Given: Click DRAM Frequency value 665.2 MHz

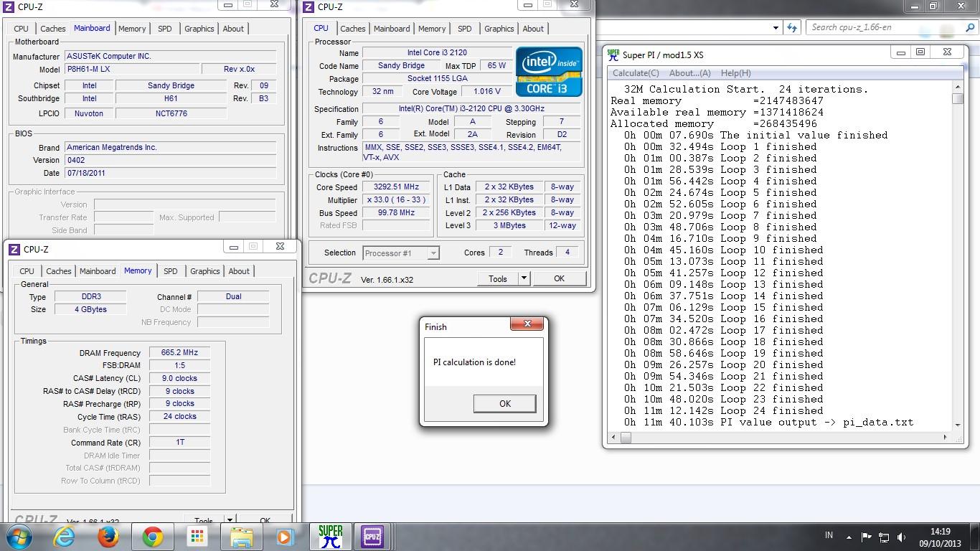Looking at the screenshot, I should (x=179, y=353).
